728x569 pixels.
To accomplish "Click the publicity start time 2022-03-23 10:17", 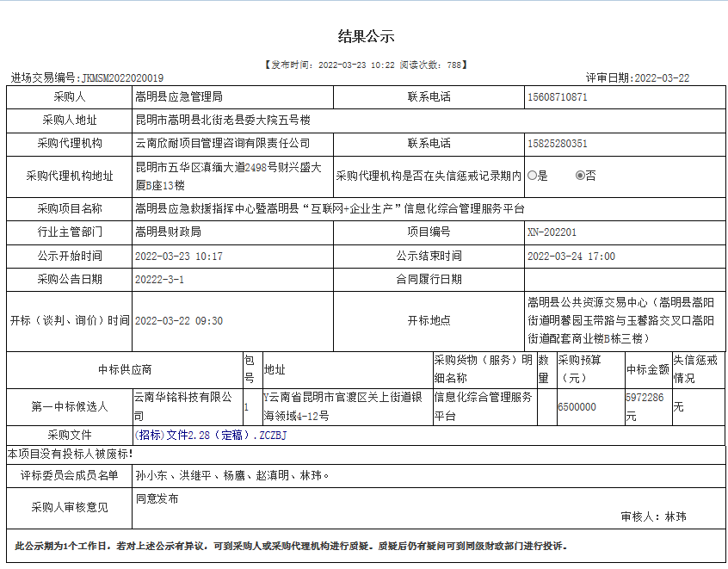I will [x=179, y=257].
